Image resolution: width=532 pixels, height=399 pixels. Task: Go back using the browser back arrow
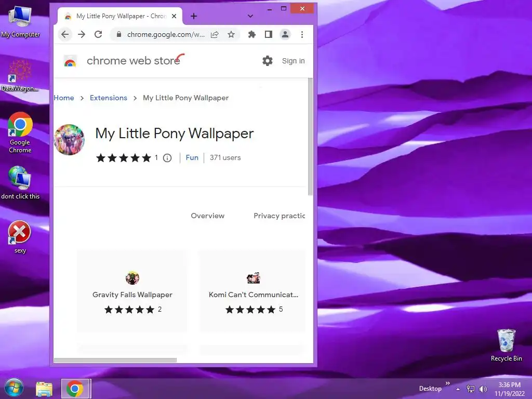[65, 34]
